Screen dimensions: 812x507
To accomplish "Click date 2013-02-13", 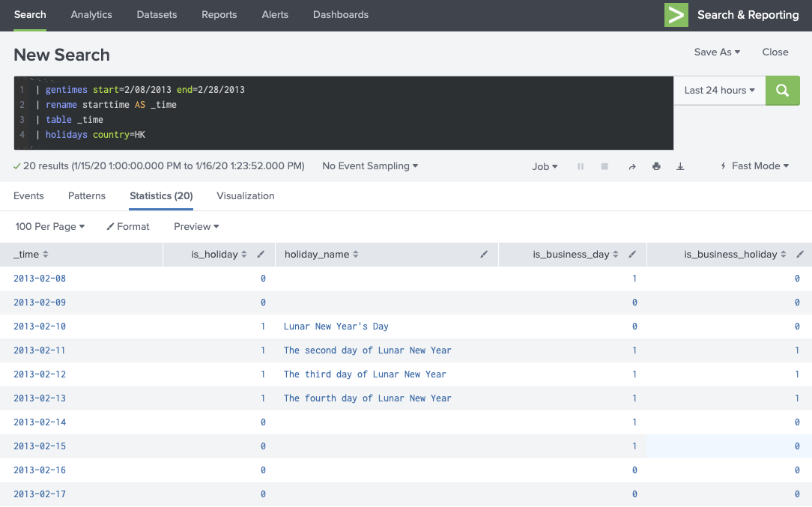I will click(x=40, y=398).
